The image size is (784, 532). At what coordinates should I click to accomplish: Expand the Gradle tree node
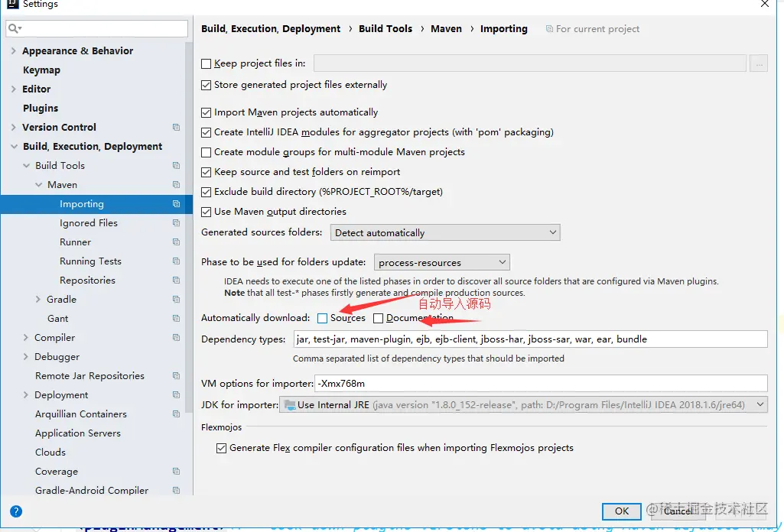point(38,299)
